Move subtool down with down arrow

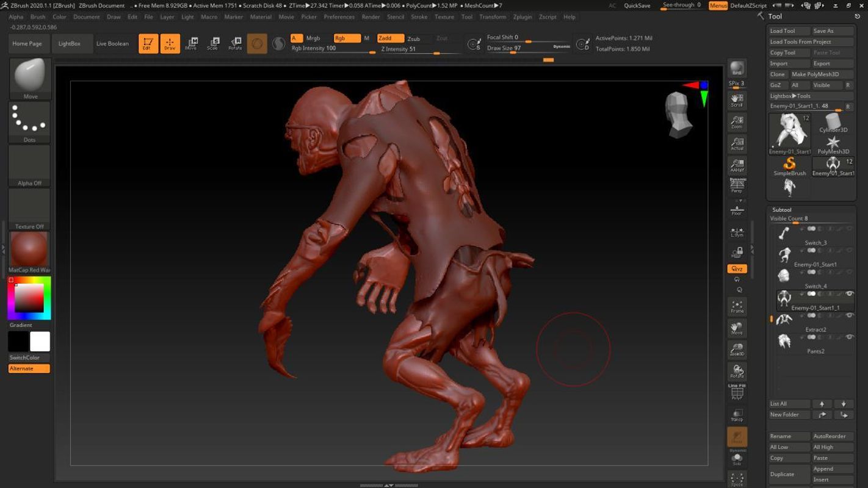tap(844, 404)
